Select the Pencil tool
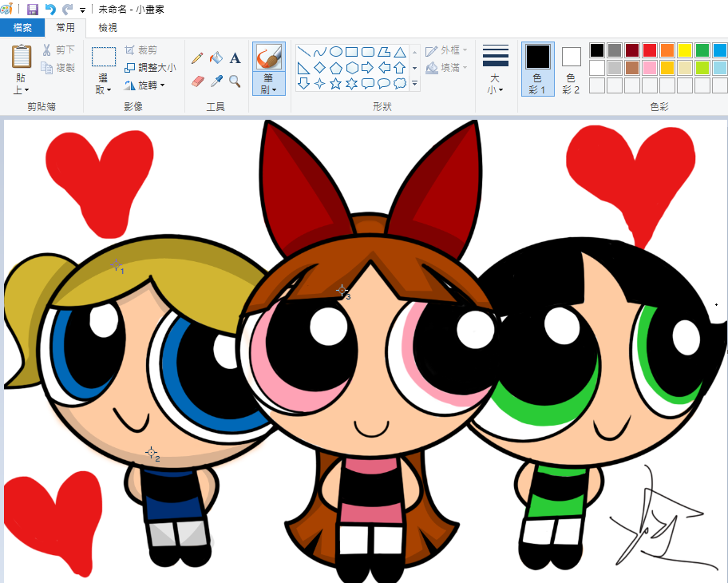Viewport: 728px width, 583px height. point(197,58)
